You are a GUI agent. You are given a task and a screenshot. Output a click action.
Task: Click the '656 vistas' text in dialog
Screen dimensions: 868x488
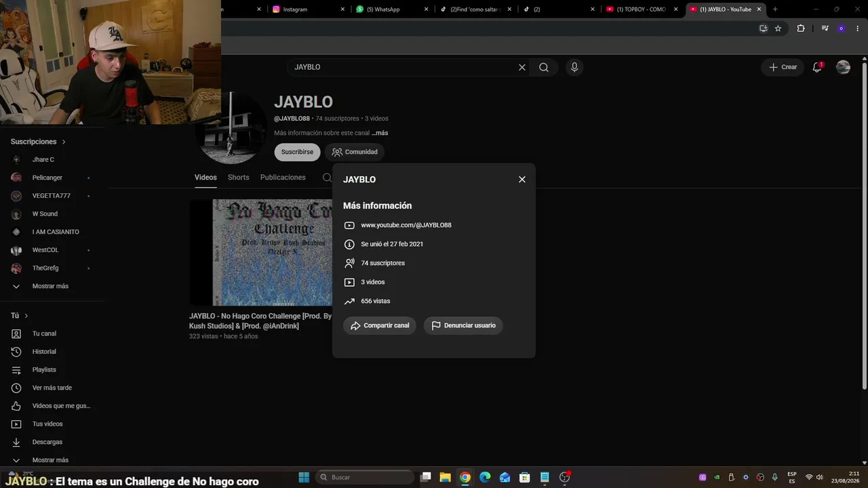click(x=376, y=301)
